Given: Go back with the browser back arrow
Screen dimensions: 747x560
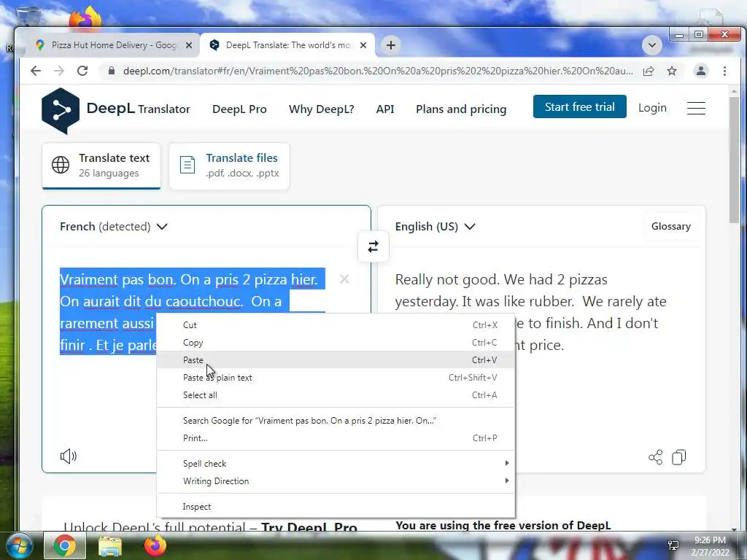Looking at the screenshot, I should pos(36,71).
